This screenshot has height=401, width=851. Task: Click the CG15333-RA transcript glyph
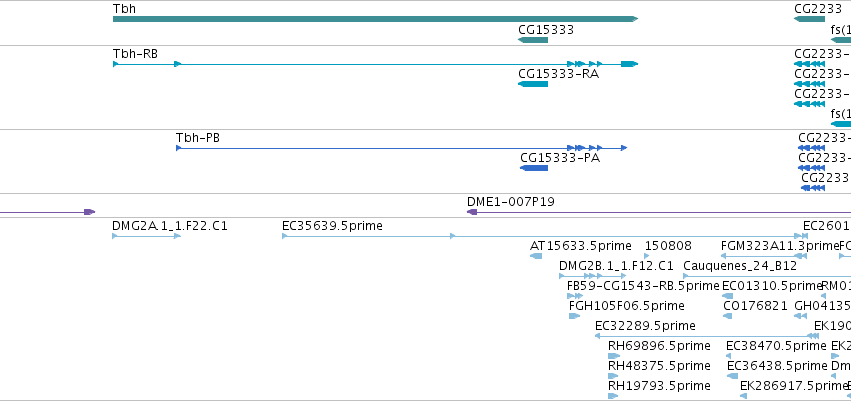[x=533, y=84]
